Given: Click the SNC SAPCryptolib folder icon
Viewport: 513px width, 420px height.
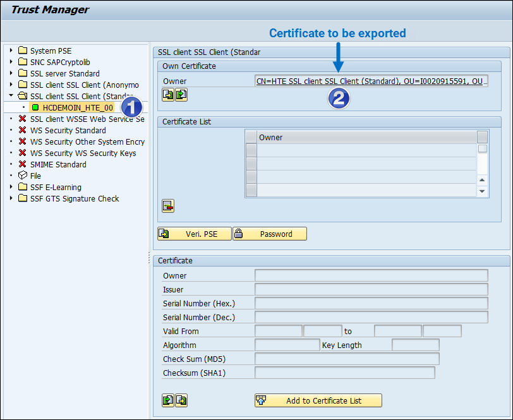Looking at the screenshot, I should pyautogui.click(x=23, y=62).
